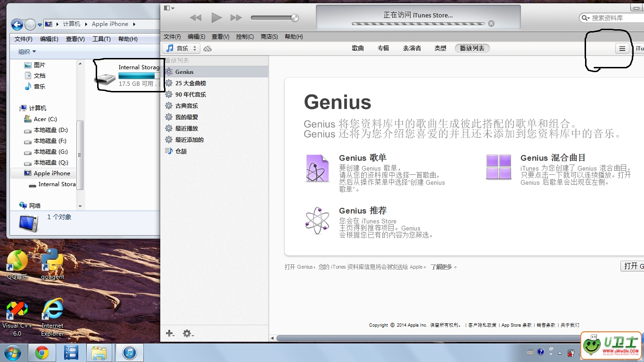Click 计算机 in Explorer address breadcrumb
The height and width of the screenshot is (362, 644).
[71, 24]
